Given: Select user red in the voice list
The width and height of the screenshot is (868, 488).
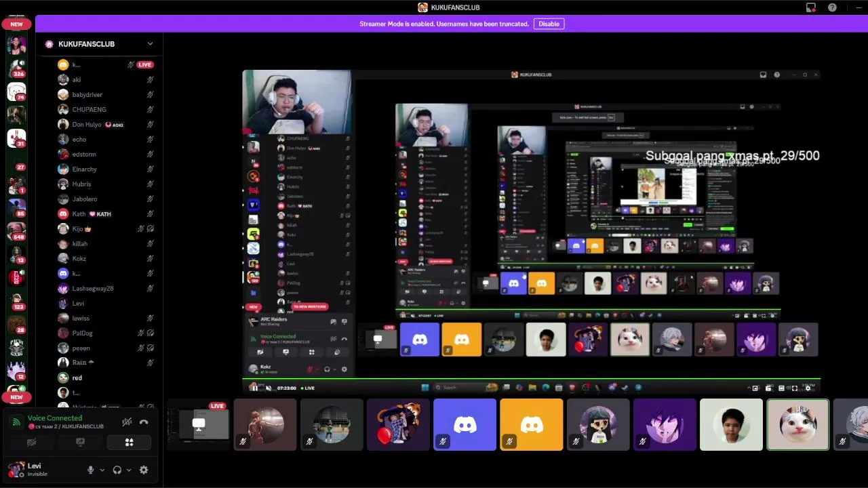Looking at the screenshot, I should point(106,378).
